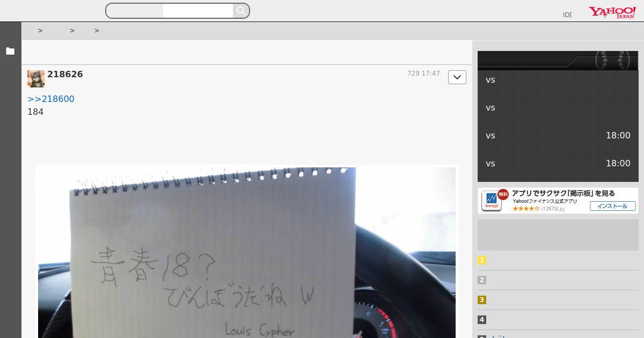Select ranking item number 3
Image resolution: width=644 pixels, height=338 pixels.
tap(482, 300)
